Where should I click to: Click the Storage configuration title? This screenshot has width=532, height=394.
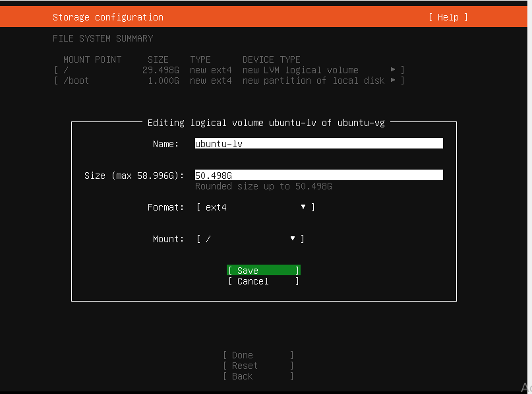107,17
